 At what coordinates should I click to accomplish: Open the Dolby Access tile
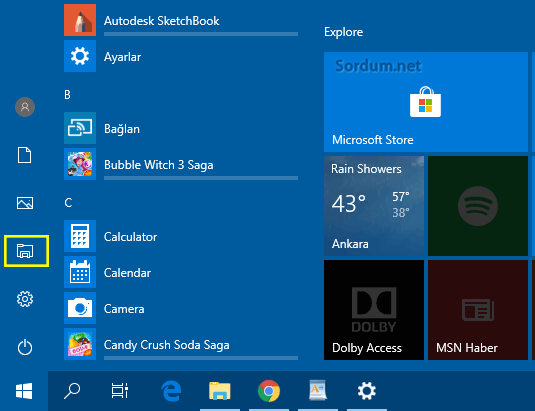point(374,310)
